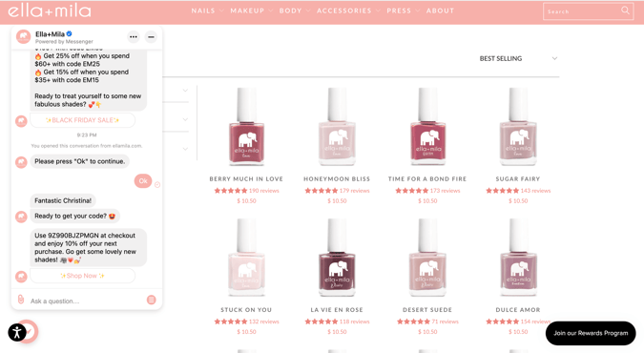Open the 154 reviews link

tap(535, 322)
